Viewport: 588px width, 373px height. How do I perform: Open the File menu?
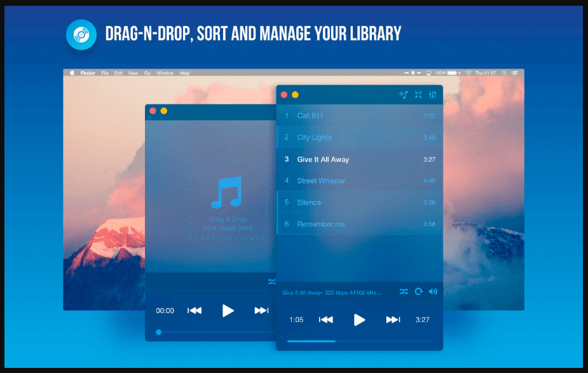(105, 73)
